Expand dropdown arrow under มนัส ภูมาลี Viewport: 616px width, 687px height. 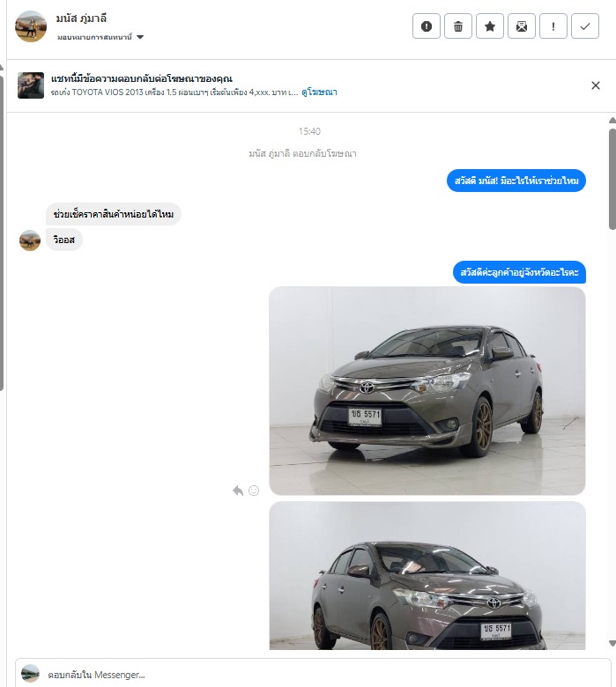140,37
